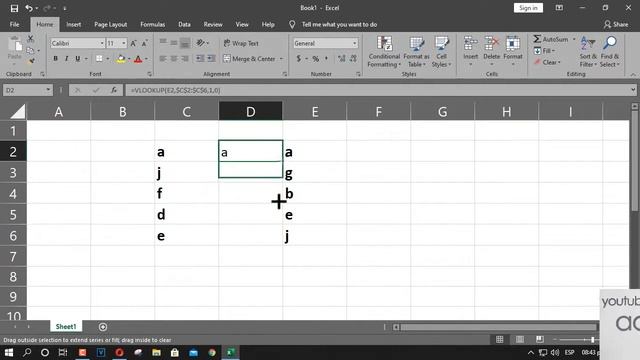This screenshot has height=360, width=640.
Task: Click Delete in Cells group
Action: point(491,51)
